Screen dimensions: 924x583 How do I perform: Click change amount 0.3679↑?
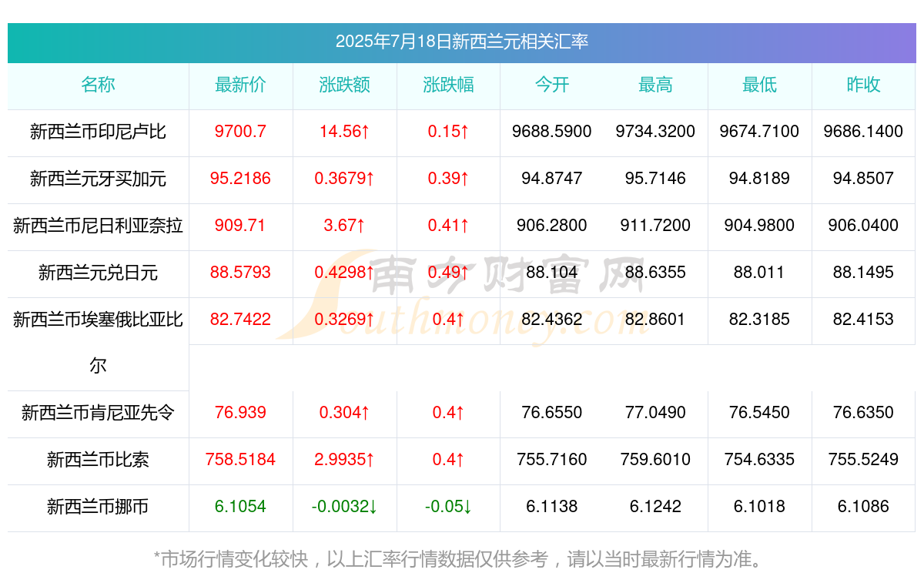(344, 179)
